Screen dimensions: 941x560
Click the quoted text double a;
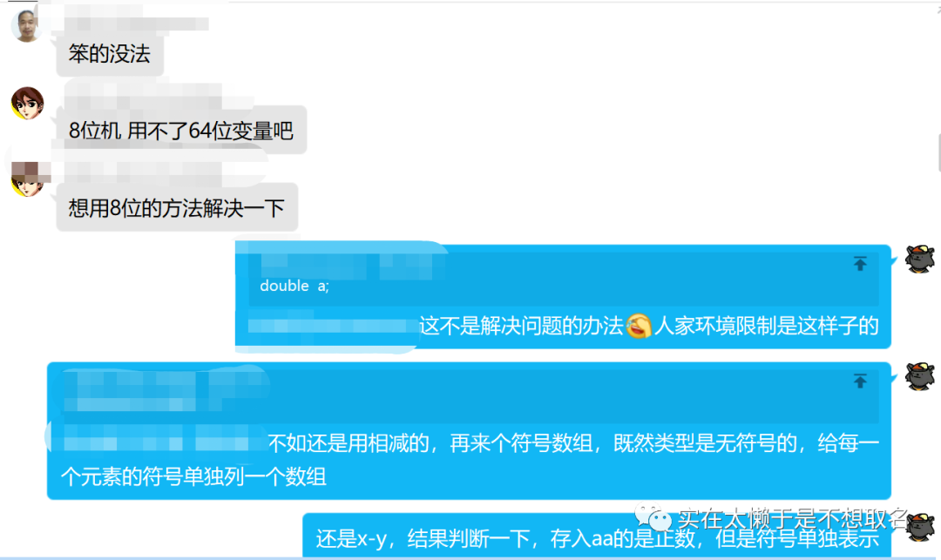(294, 286)
